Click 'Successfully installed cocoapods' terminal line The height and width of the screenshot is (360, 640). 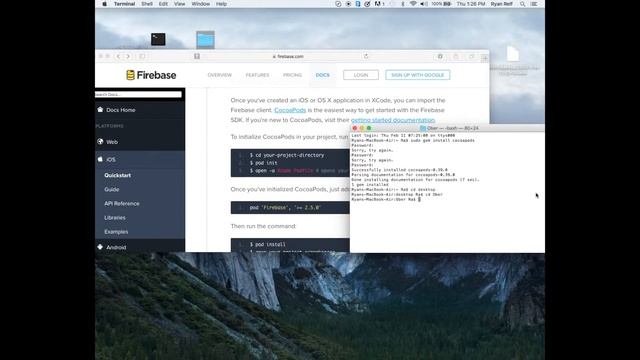pos(400,170)
